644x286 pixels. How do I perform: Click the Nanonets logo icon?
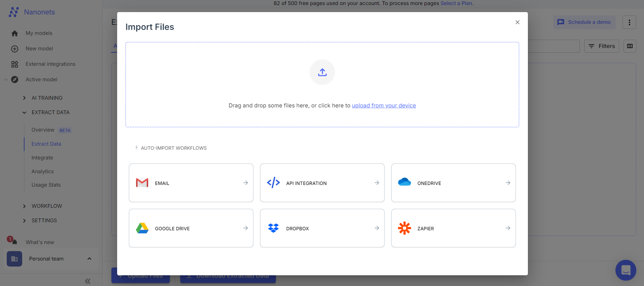pos(14,12)
